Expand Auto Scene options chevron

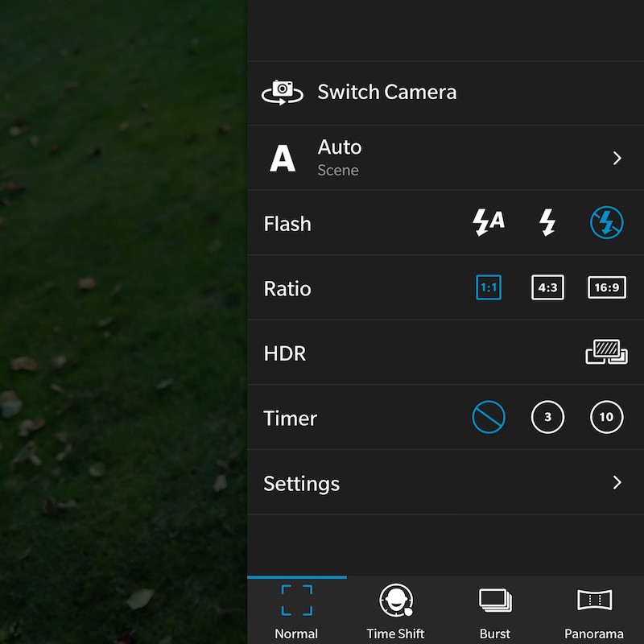coord(617,158)
